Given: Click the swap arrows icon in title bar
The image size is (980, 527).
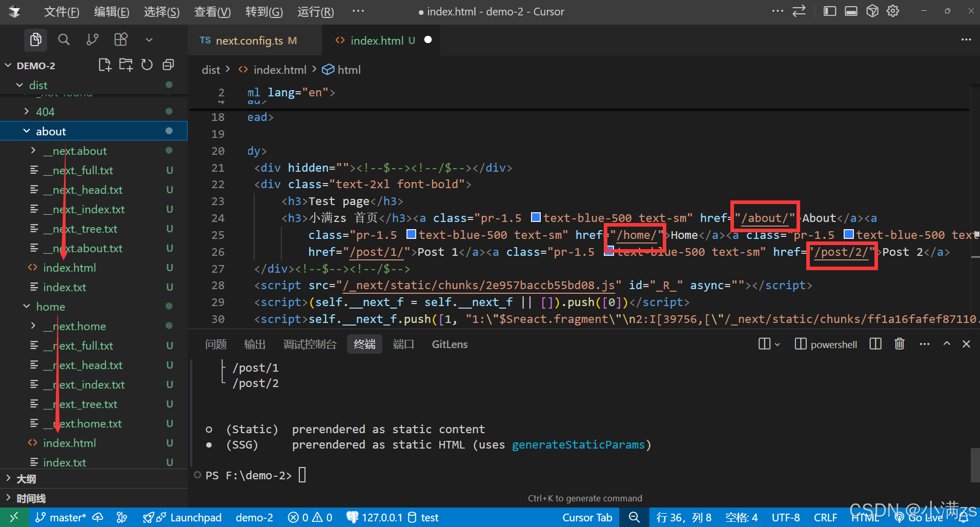Looking at the screenshot, I should click(x=799, y=11).
